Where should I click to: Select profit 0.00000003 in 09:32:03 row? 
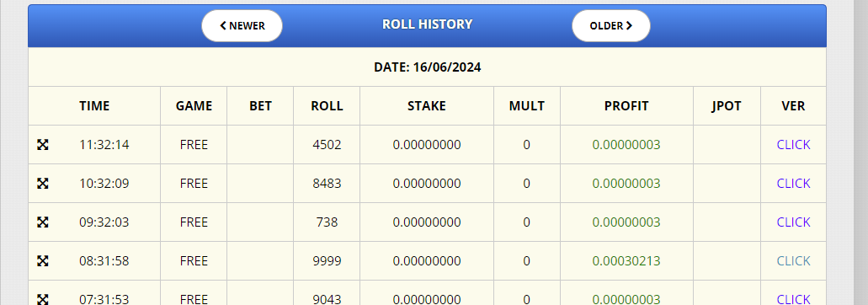coord(626,222)
